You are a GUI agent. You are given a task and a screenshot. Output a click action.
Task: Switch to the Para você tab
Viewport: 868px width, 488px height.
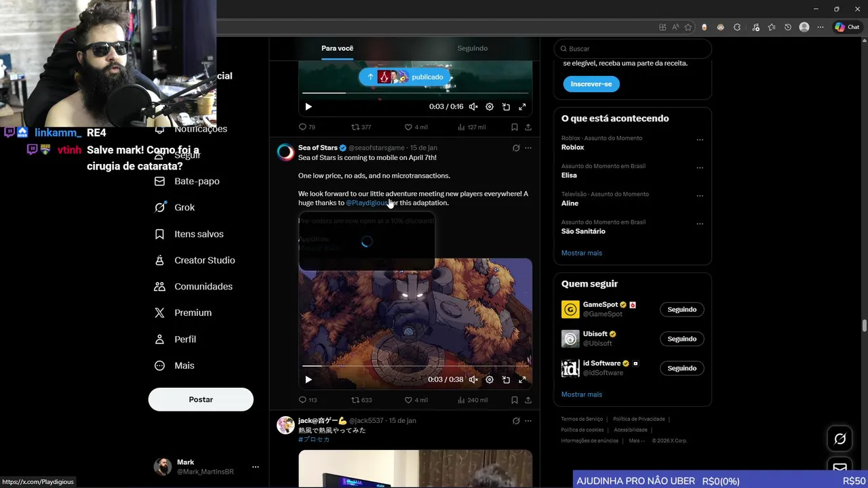(337, 48)
